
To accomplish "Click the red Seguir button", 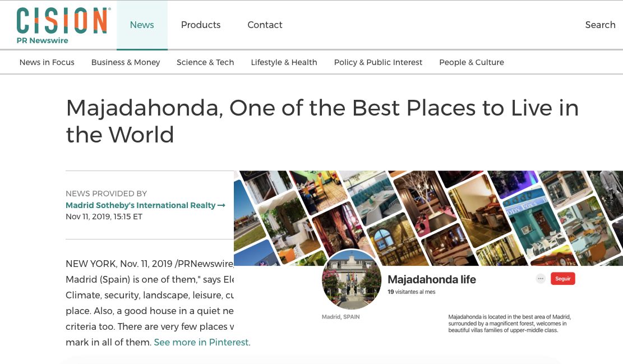I will [x=562, y=279].
